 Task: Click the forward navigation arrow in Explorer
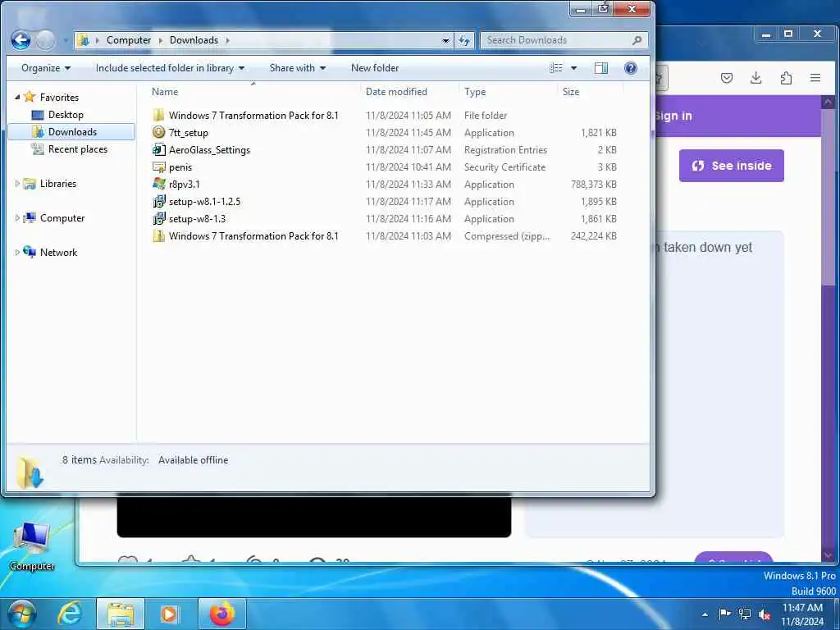tap(45, 40)
